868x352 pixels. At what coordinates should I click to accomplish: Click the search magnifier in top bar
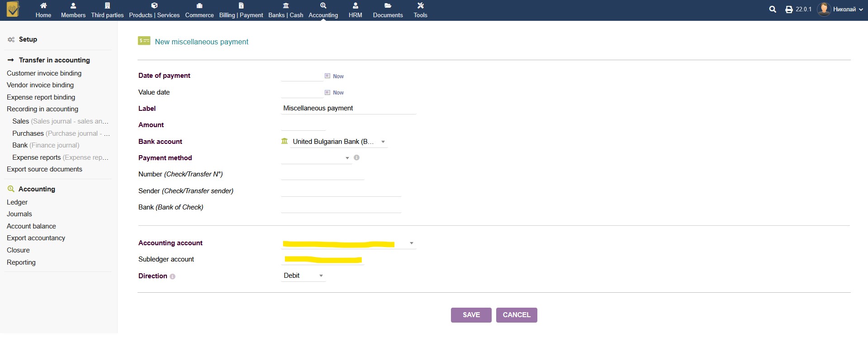pos(773,9)
